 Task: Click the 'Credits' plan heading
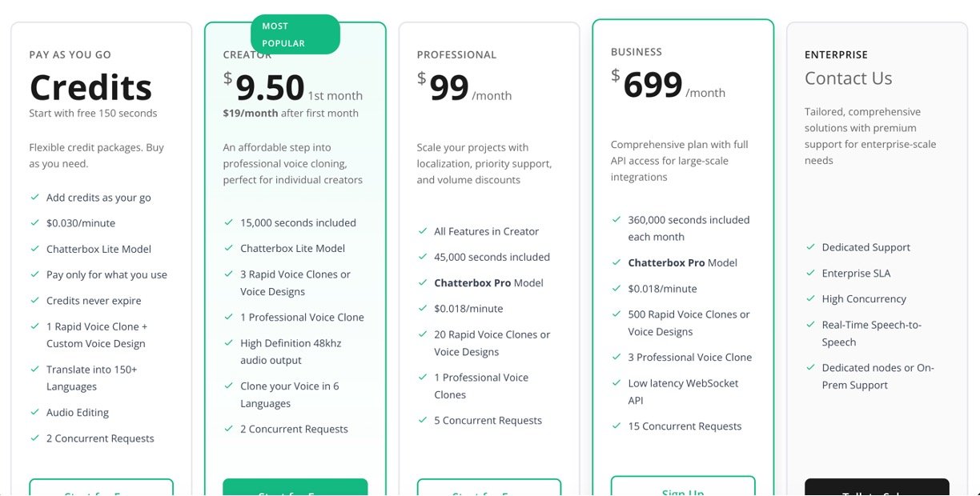(x=90, y=87)
